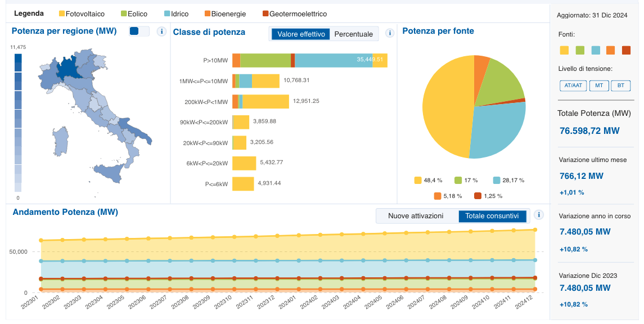Open info icon for Andamento Potenza chart

[538, 215]
